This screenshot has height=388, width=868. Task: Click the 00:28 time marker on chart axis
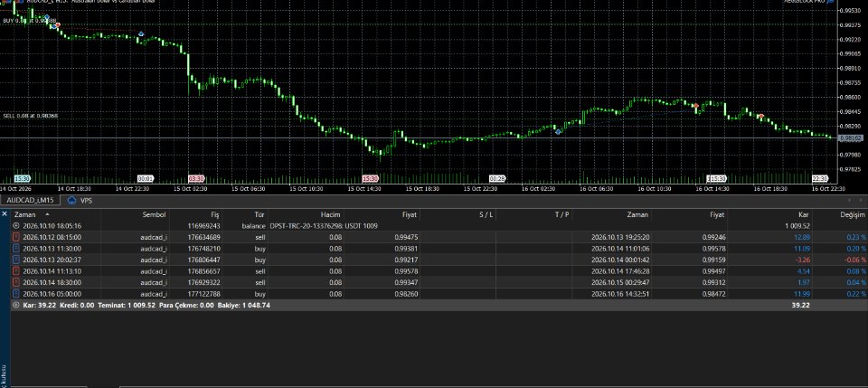coord(497,179)
